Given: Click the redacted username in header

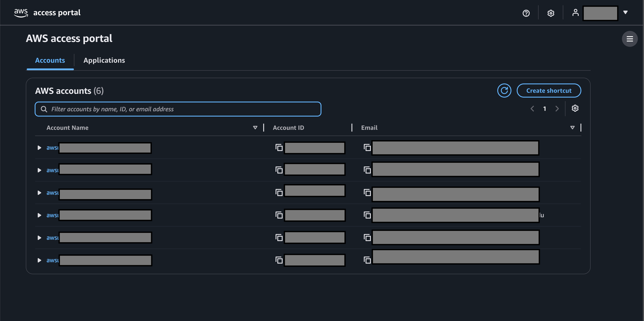Looking at the screenshot, I should (x=600, y=13).
